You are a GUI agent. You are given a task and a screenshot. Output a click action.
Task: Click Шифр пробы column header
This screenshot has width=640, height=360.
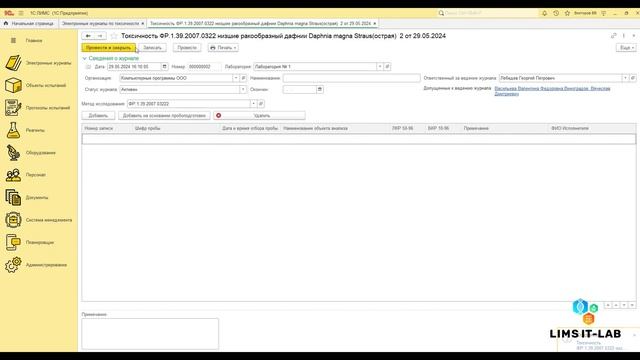(x=176, y=128)
